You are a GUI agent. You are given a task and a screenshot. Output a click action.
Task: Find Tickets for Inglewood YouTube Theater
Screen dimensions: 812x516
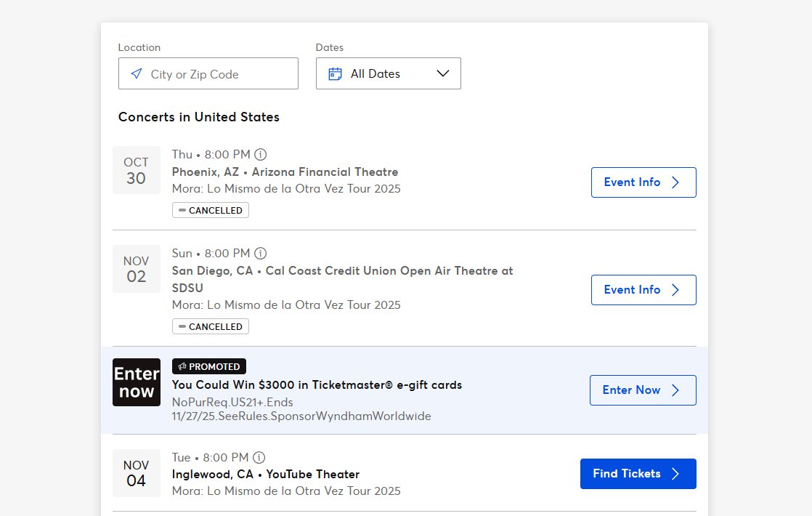(x=638, y=474)
